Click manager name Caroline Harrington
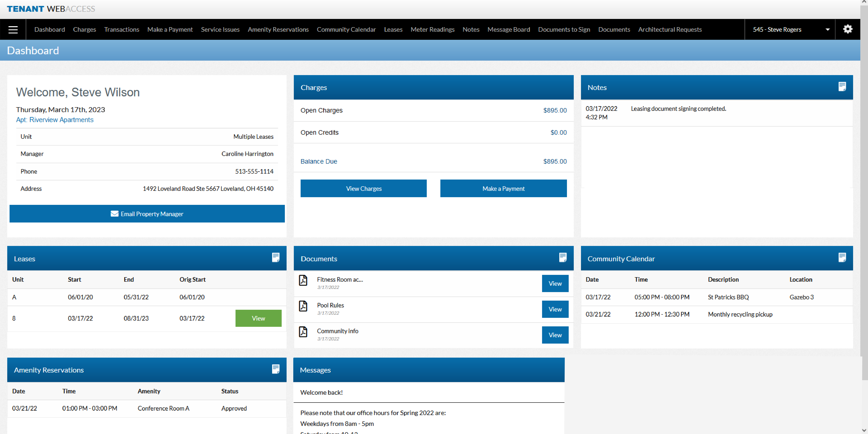Image resolution: width=868 pixels, height=434 pixels. point(247,154)
